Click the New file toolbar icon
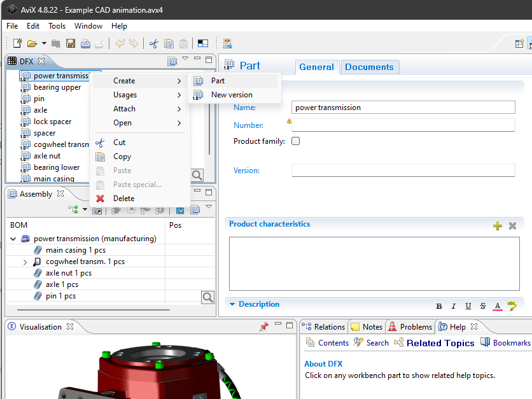 (x=18, y=43)
